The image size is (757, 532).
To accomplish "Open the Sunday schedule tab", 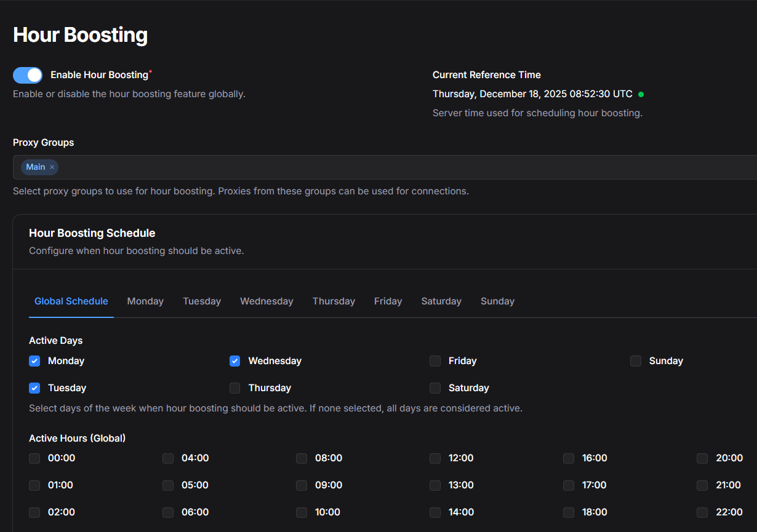I will coord(497,301).
